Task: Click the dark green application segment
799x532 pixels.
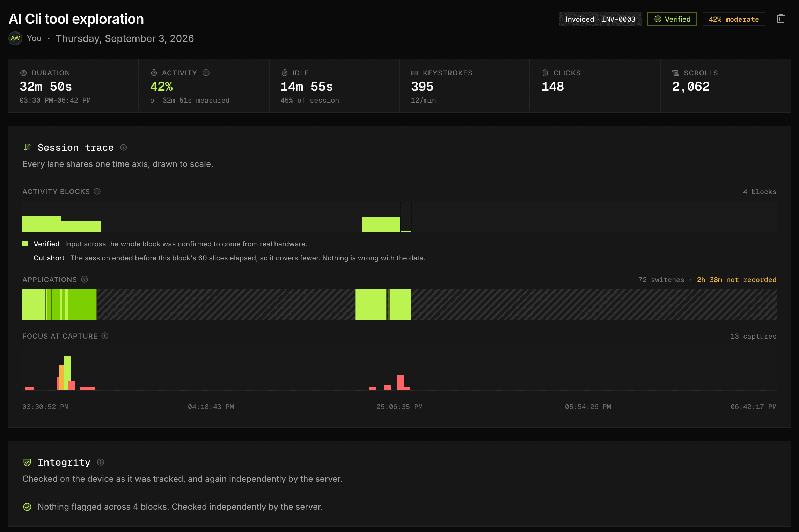Action: pos(82,304)
